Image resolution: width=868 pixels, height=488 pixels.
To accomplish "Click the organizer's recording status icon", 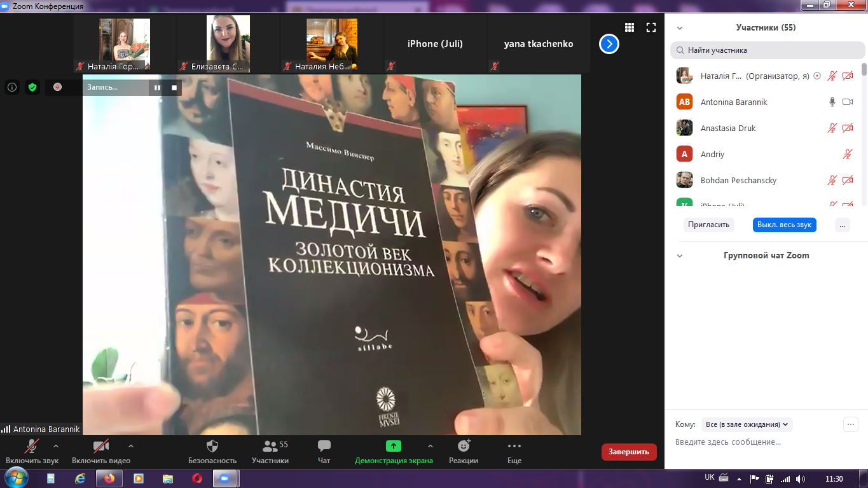I will (817, 76).
